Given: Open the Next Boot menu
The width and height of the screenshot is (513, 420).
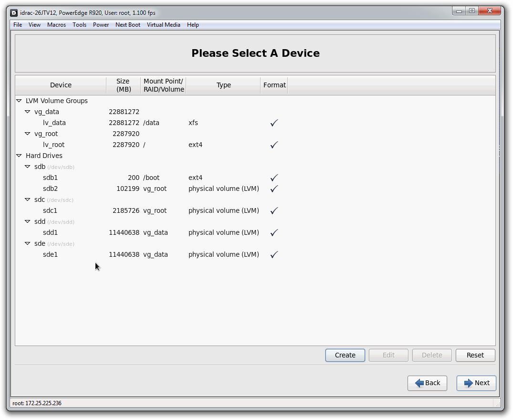Looking at the screenshot, I should point(127,25).
